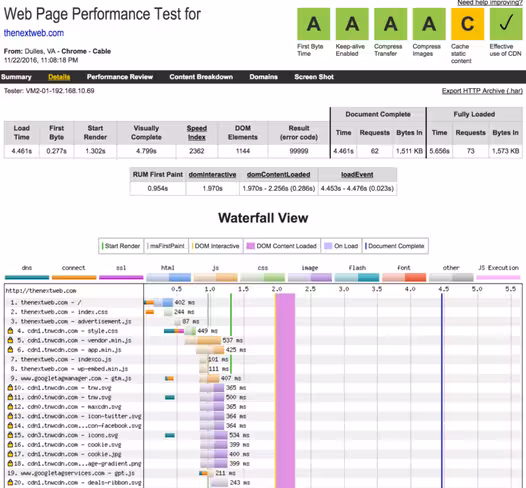This screenshot has height=488, width=526.
Task: Click the Cache static content grade C badge
Action: [468, 24]
